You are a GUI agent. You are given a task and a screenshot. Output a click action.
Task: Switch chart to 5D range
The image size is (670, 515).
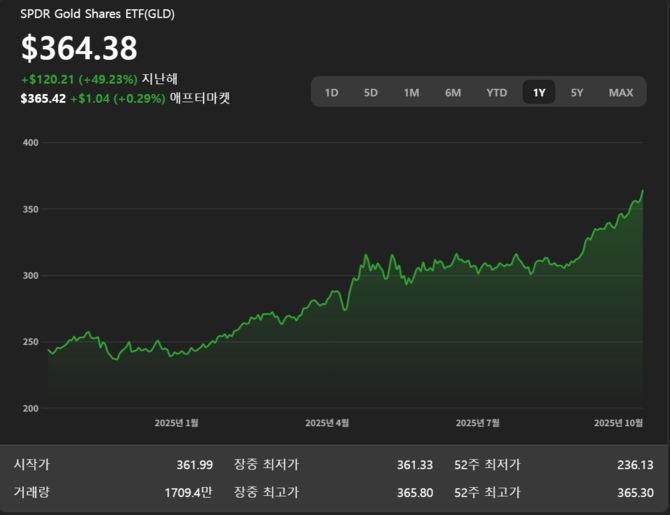pos(371,93)
